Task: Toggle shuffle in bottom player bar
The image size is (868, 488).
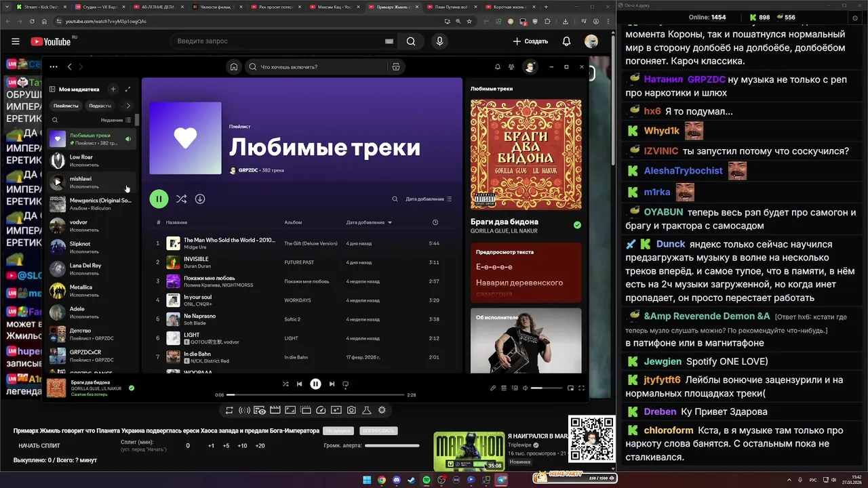Action: (285, 384)
